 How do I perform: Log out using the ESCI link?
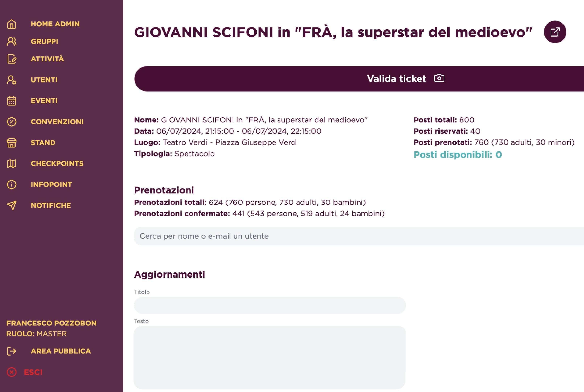pyautogui.click(x=33, y=372)
